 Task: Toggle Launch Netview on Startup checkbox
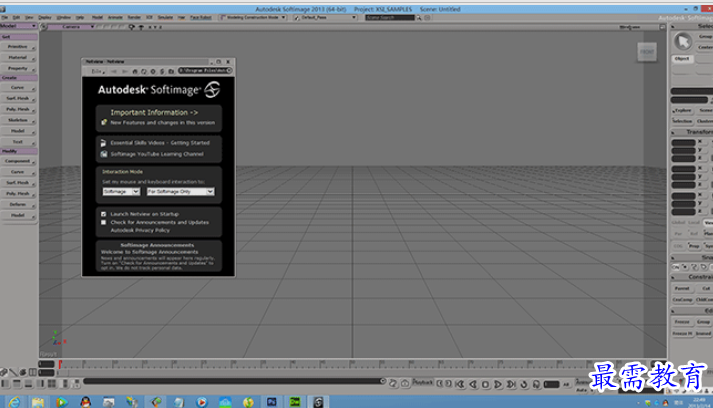[x=104, y=214]
